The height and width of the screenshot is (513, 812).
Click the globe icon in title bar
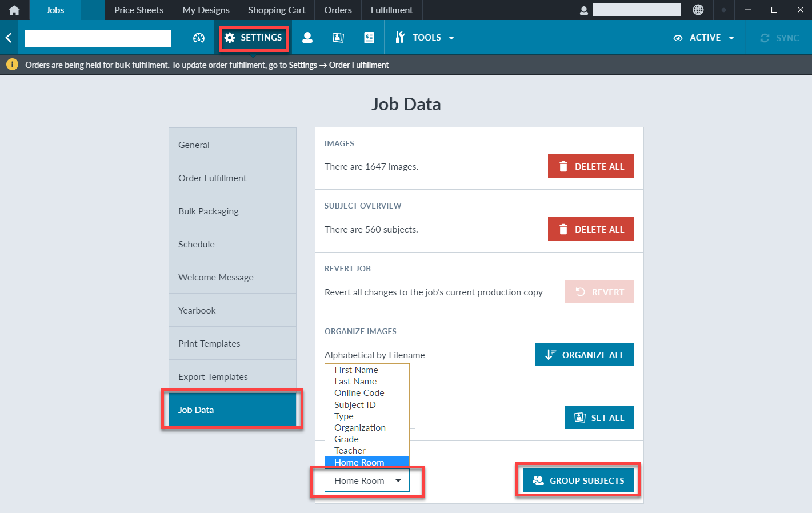click(x=698, y=10)
